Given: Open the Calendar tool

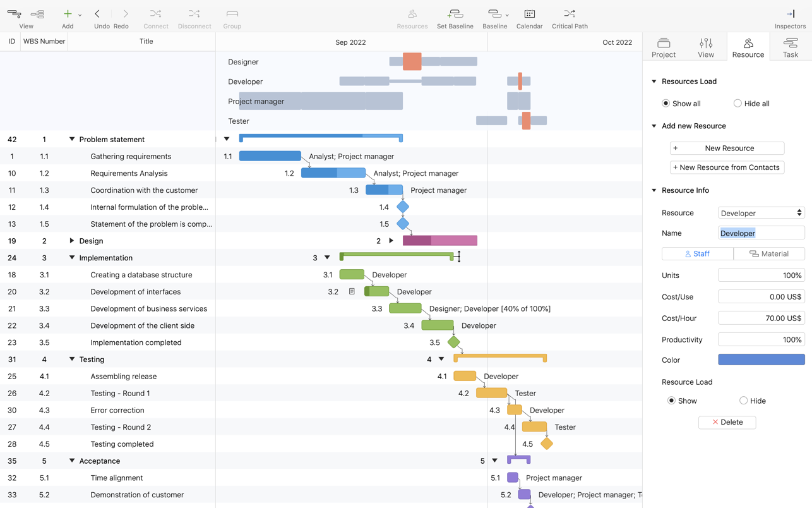Looking at the screenshot, I should pyautogui.click(x=529, y=14).
